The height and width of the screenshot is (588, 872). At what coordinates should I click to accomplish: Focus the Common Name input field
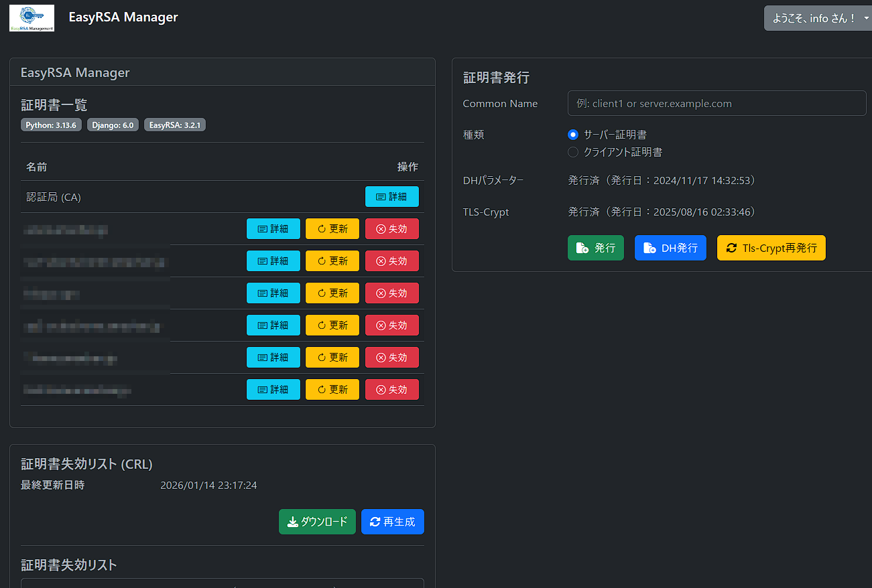(x=717, y=104)
